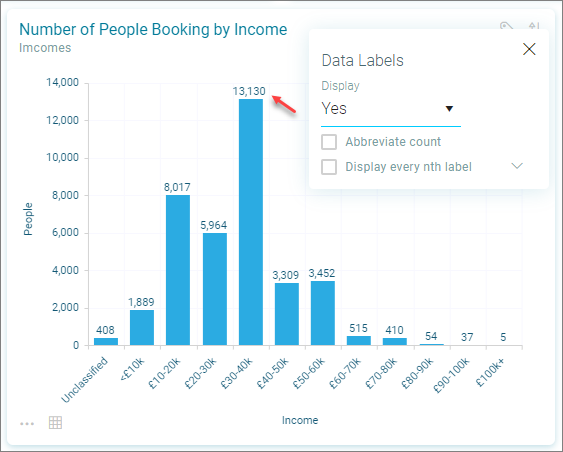Viewport: 563px width, 452px height.
Task: Select the £50-60k bar
Action: point(323,313)
